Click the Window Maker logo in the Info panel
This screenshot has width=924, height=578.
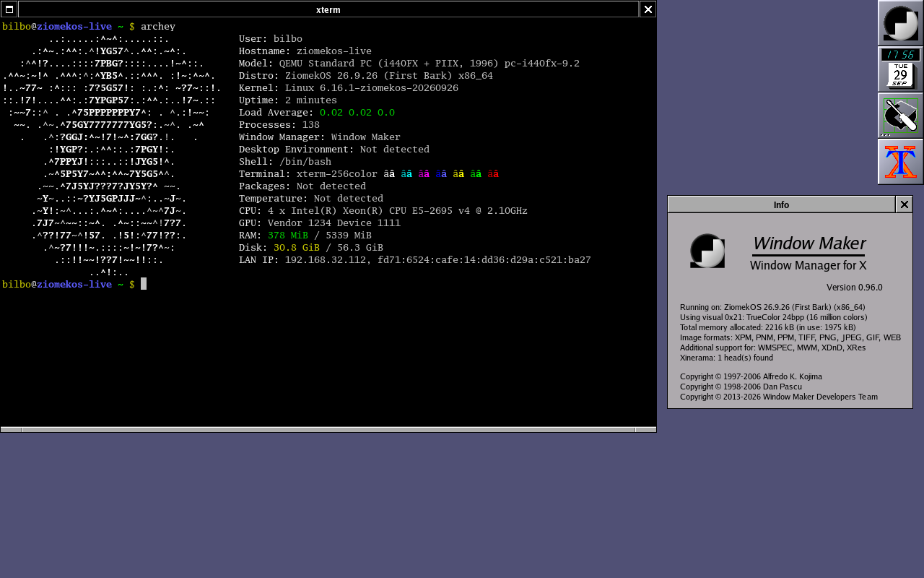pos(707,251)
